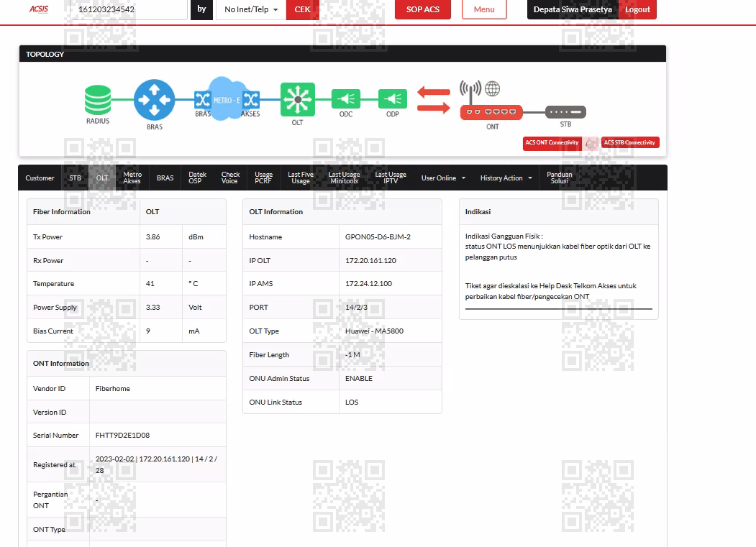Open the Datek OSP tab
The image size is (756, 547).
pos(197,178)
